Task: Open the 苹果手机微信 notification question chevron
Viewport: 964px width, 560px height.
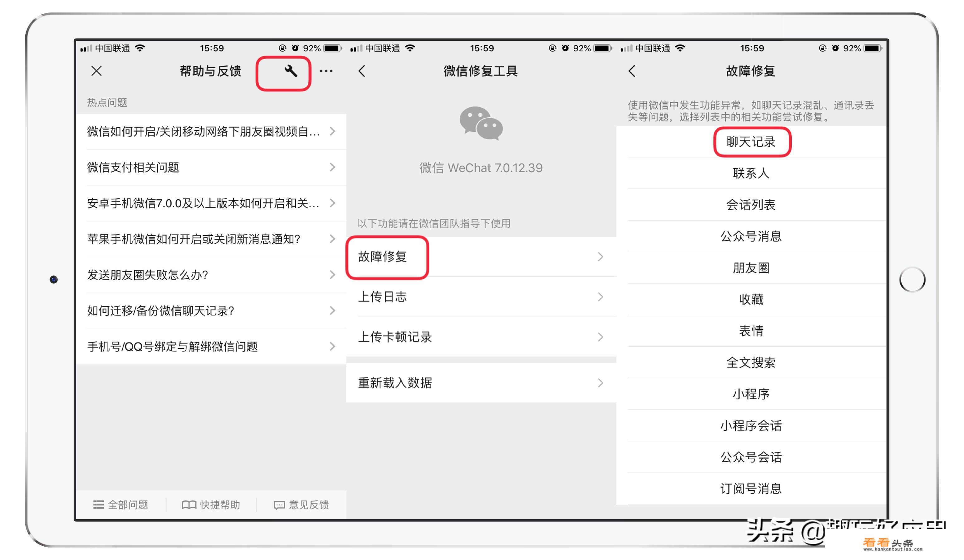Action: point(332,239)
